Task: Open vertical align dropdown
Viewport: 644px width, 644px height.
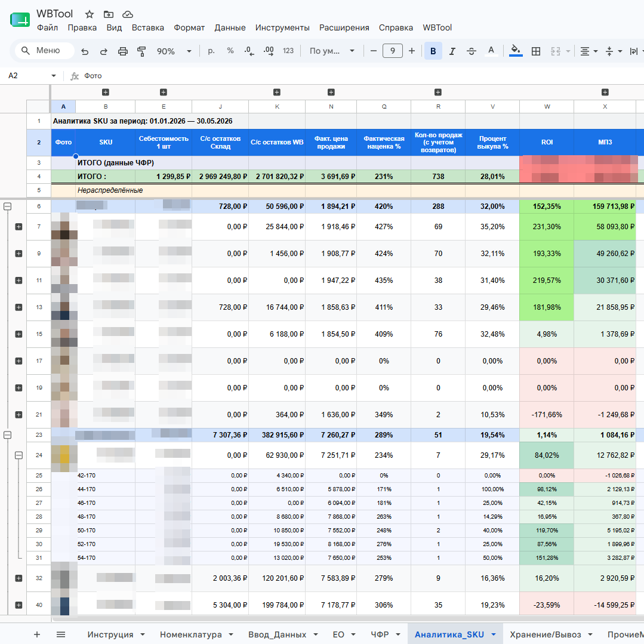Action: [x=614, y=51]
